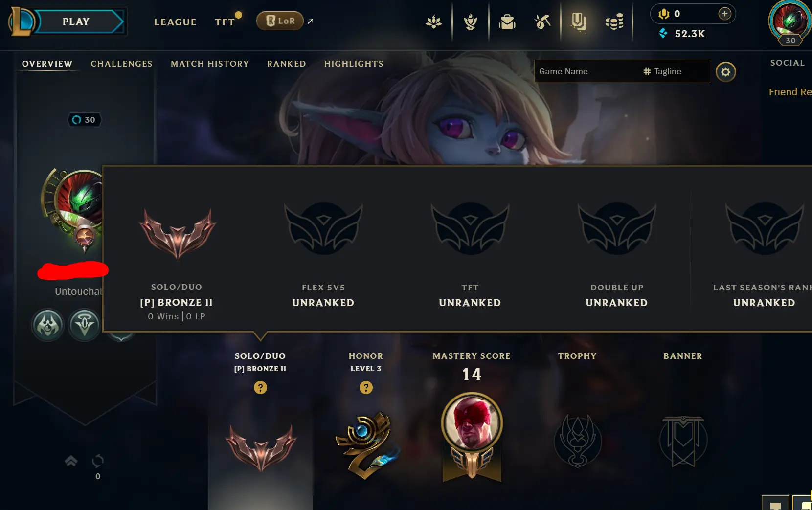Select the TFT navigation item

pyautogui.click(x=225, y=22)
